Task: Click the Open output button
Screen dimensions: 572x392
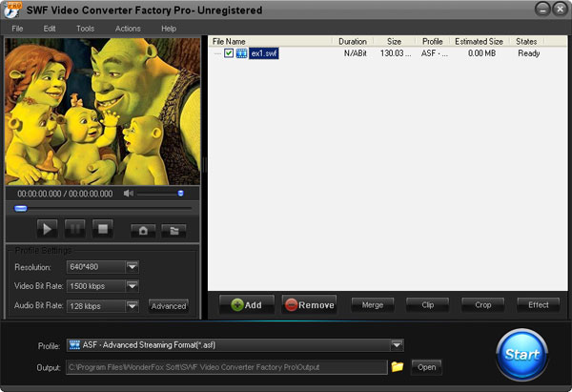Action: click(426, 367)
